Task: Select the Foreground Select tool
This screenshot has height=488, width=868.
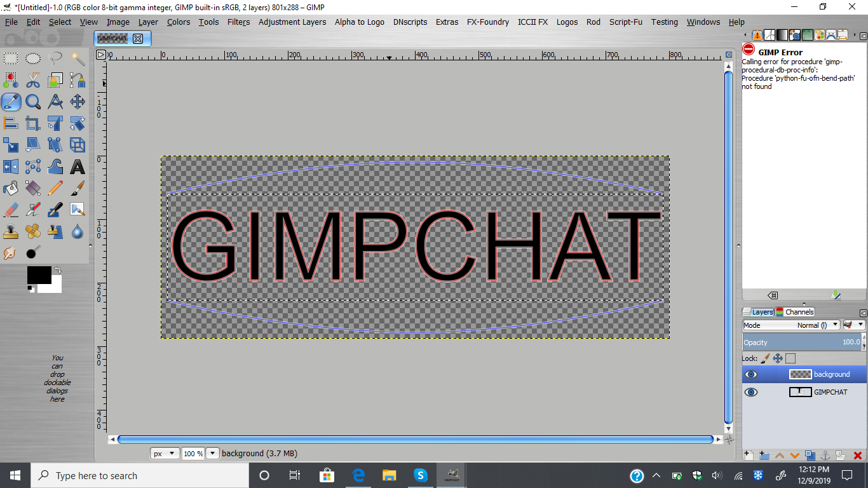Action: pyautogui.click(x=55, y=81)
